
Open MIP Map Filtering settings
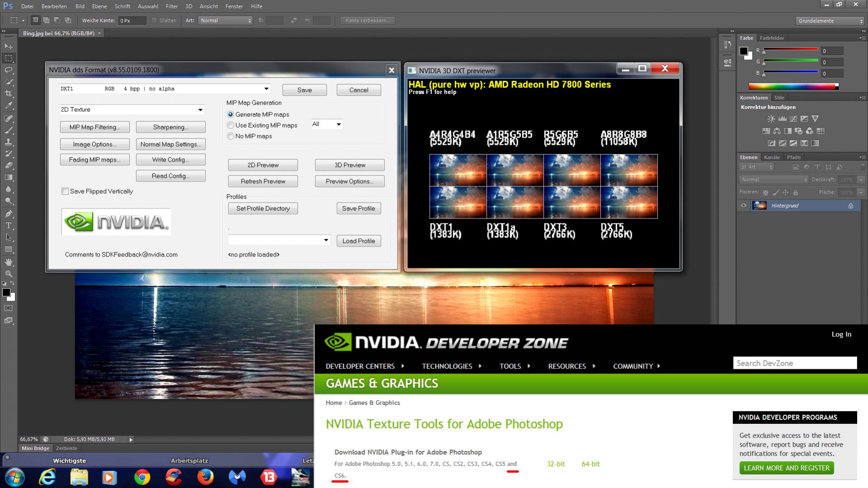pyautogui.click(x=95, y=127)
